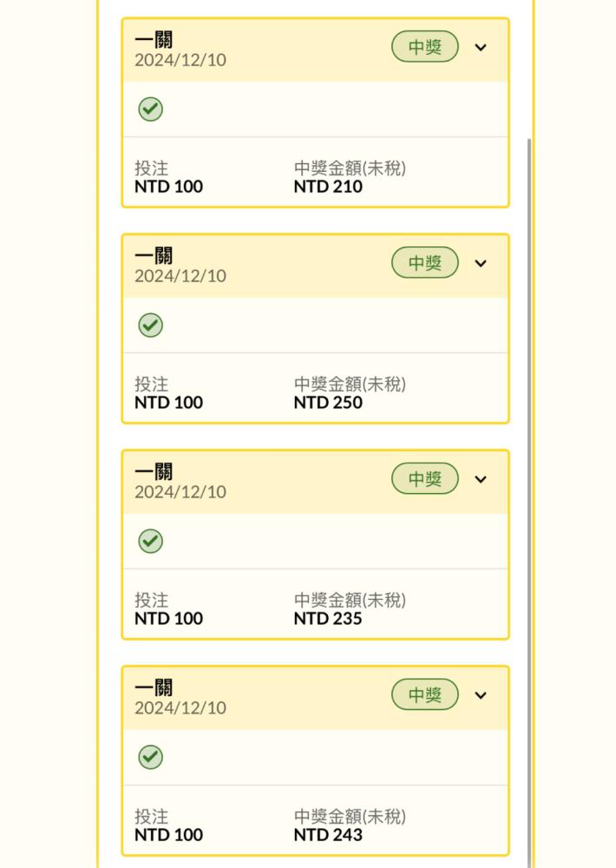Click 一關 title on NTD 243 card
The image size is (616, 868).
(154, 687)
